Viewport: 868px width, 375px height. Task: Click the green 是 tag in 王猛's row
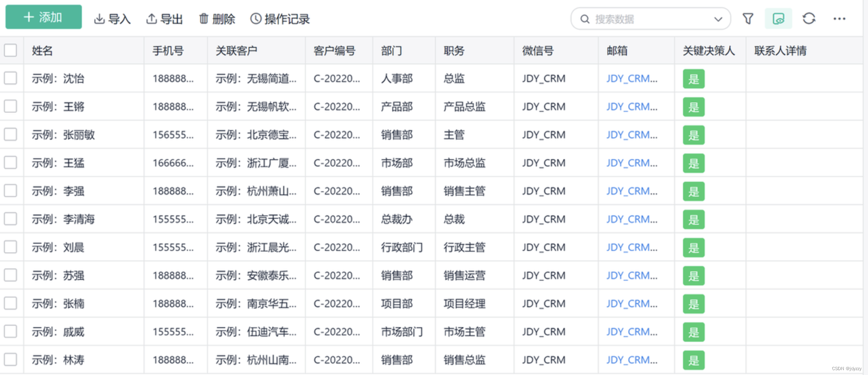click(694, 163)
